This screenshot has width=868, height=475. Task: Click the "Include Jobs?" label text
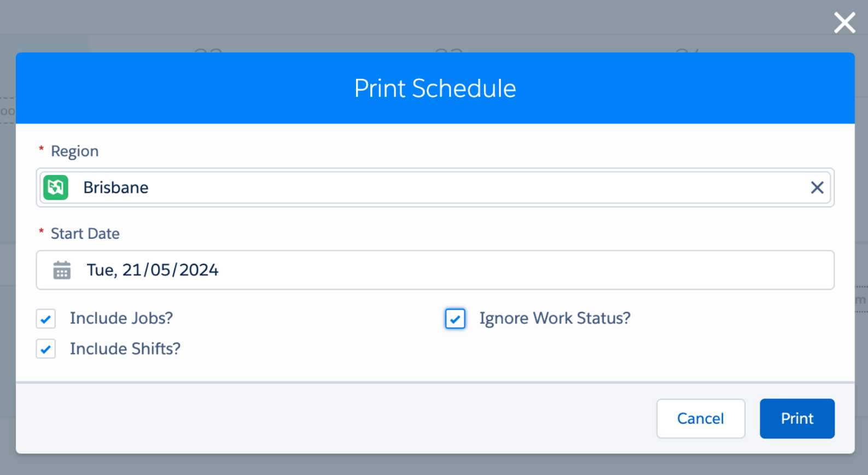coord(121,318)
